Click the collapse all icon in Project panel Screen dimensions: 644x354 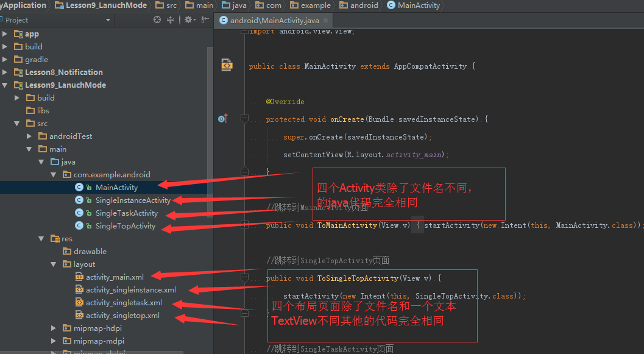(x=171, y=19)
